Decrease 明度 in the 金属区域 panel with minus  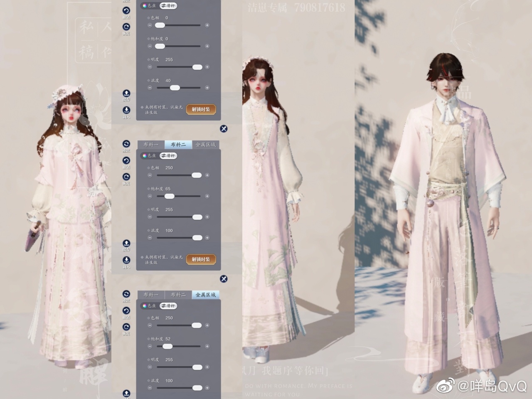tap(150, 367)
